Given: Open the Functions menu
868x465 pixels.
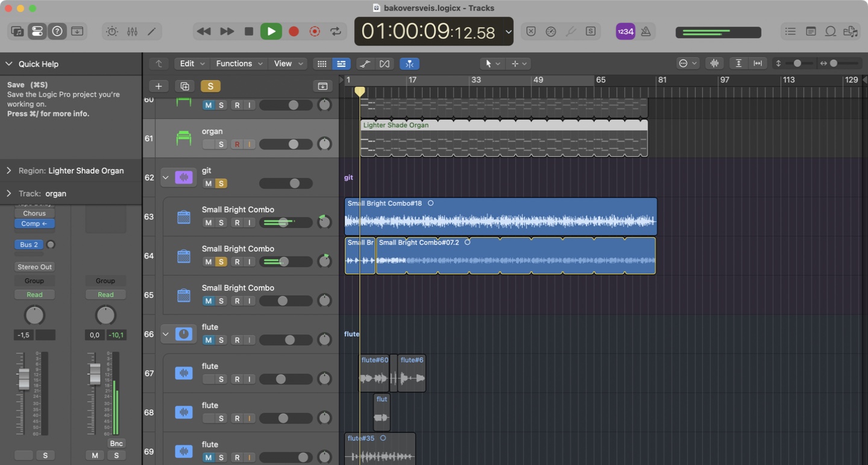Looking at the screenshot, I should (239, 64).
